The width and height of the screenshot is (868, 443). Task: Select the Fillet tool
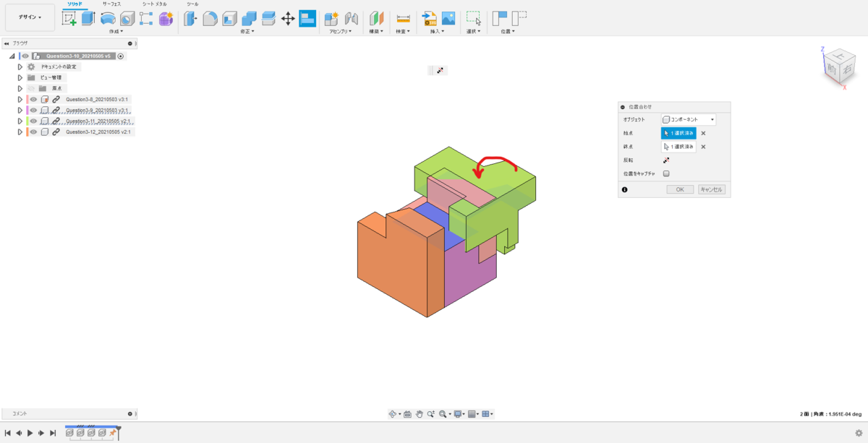210,19
